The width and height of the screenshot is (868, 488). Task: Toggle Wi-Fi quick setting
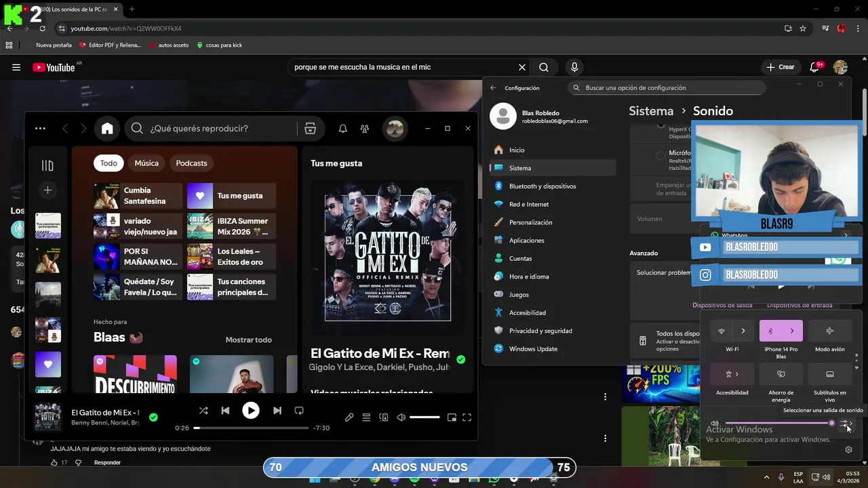tap(722, 331)
